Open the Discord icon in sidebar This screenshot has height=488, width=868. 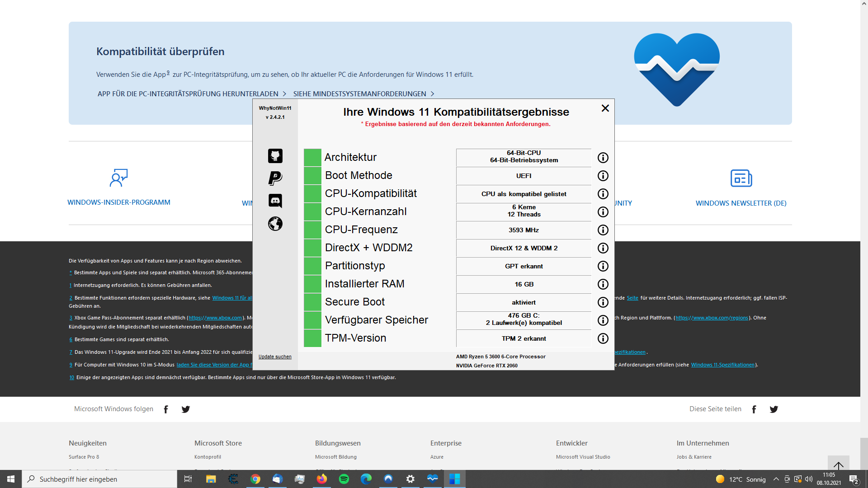click(x=275, y=201)
